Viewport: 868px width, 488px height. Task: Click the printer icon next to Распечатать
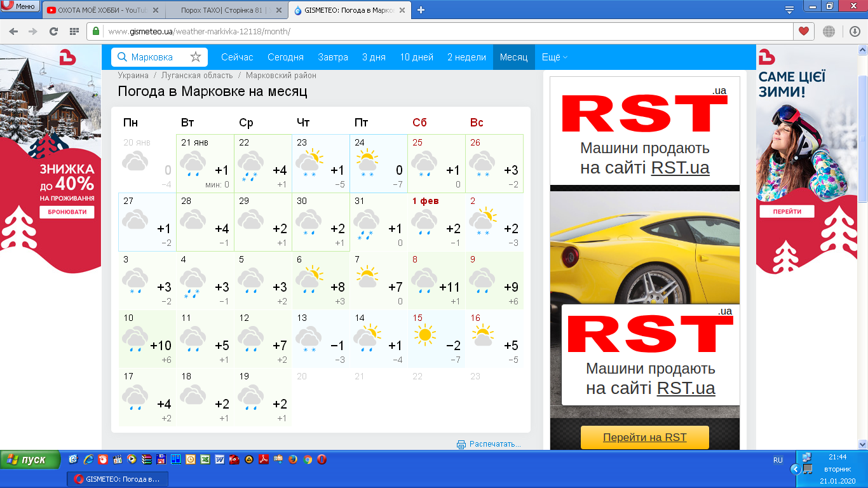click(x=461, y=444)
